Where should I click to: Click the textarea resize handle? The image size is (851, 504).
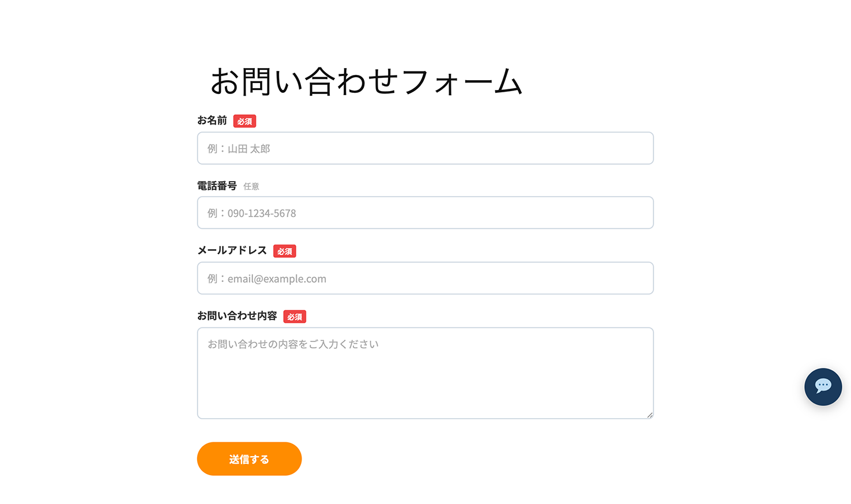click(650, 415)
